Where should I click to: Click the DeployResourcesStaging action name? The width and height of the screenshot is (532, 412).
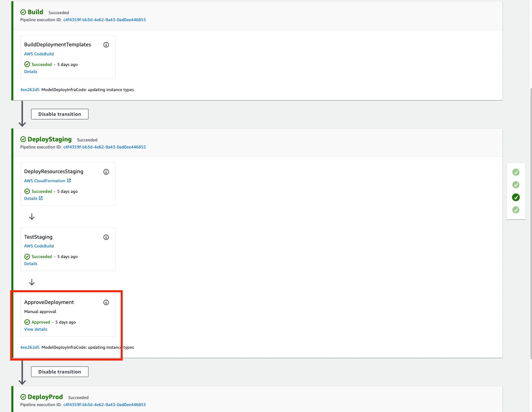[x=54, y=171]
